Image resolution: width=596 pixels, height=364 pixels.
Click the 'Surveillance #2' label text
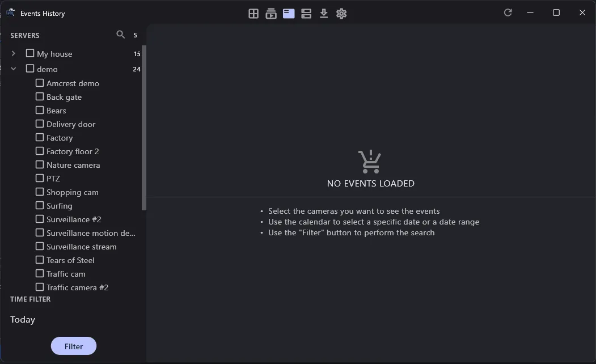tap(74, 219)
